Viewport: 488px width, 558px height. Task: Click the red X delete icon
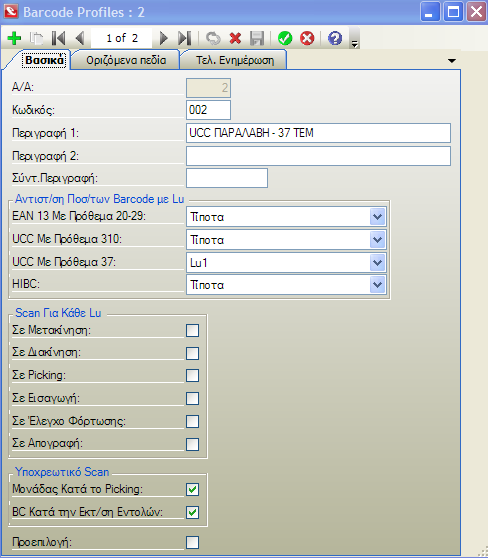235,38
